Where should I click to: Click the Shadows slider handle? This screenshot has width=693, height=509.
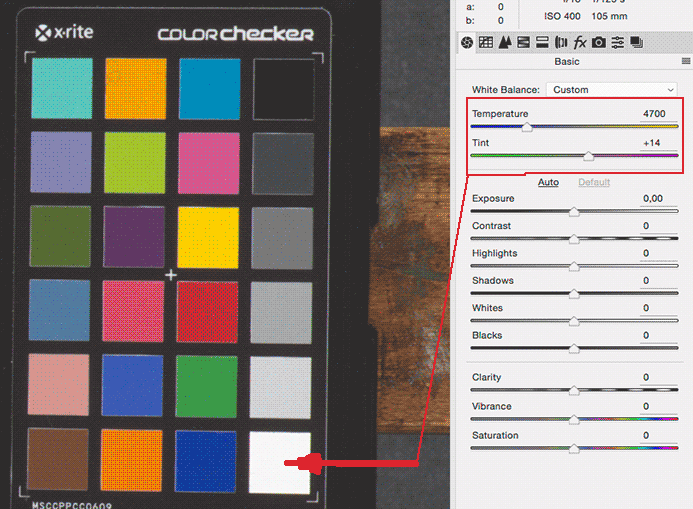click(574, 294)
